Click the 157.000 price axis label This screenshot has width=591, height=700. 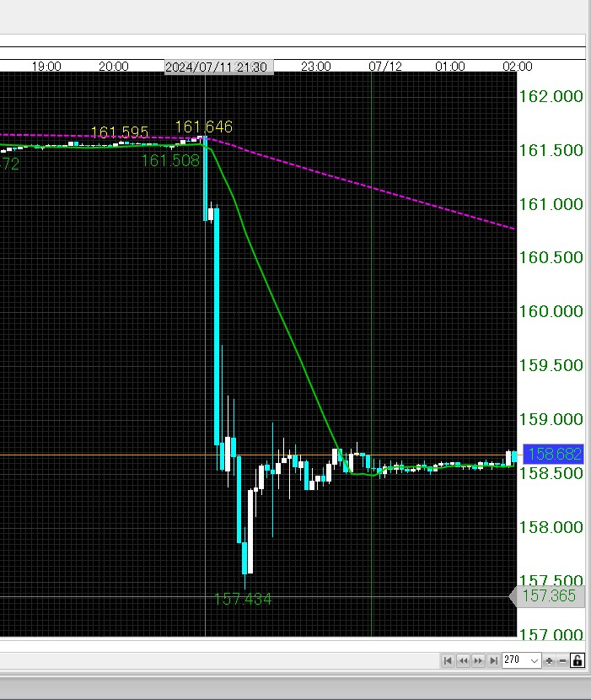click(551, 634)
